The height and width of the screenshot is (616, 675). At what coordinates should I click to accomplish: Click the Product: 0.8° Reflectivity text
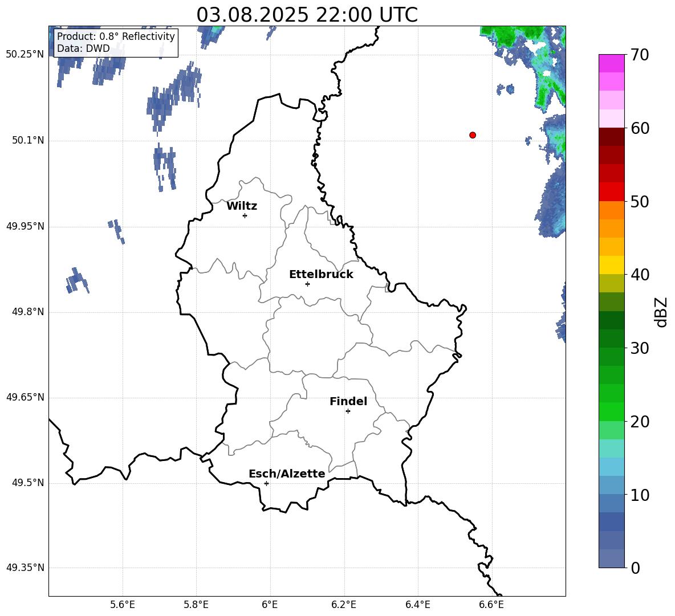tap(116, 36)
